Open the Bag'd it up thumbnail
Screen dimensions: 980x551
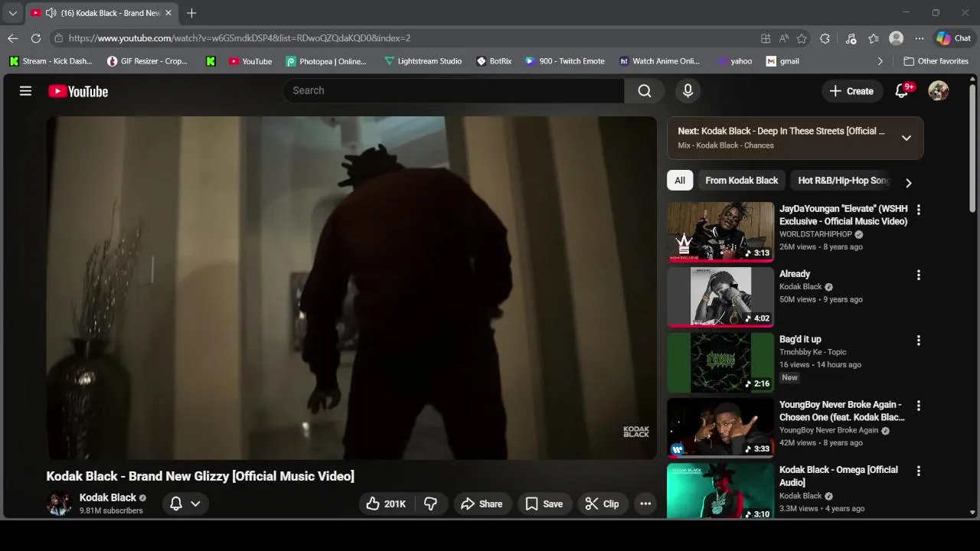pyautogui.click(x=720, y=363)
